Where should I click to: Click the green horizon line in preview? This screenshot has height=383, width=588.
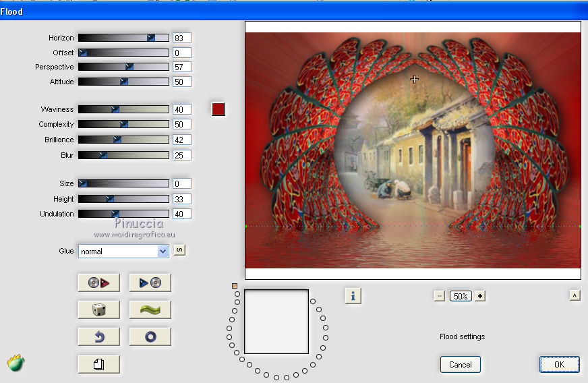tap(413, 226)
